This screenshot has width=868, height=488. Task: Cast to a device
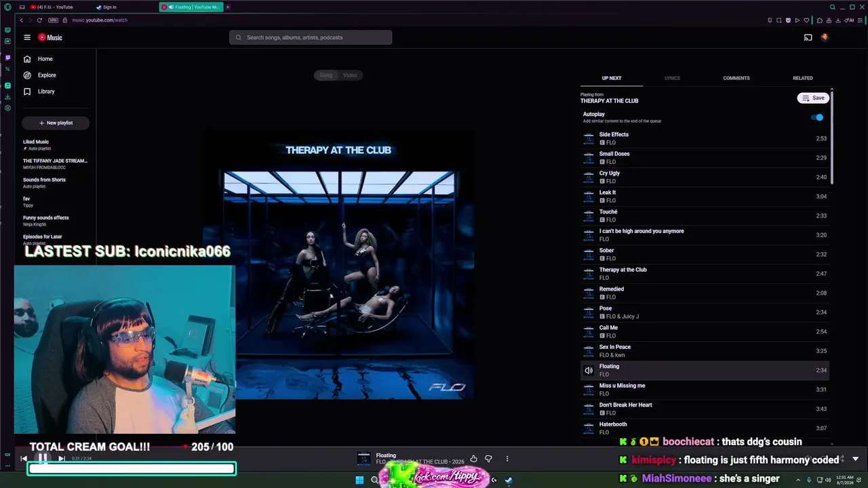point(808,37)
